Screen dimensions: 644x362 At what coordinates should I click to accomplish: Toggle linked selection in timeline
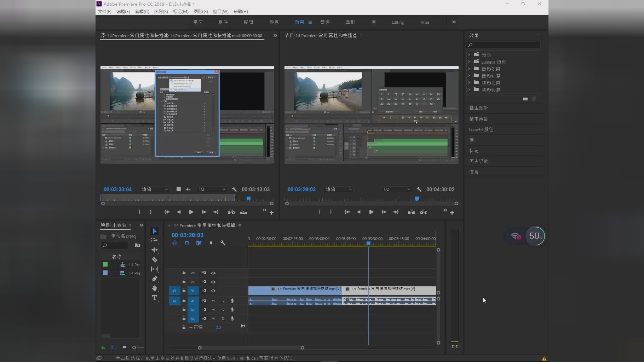pyautogui.click(x=199, y=243)
